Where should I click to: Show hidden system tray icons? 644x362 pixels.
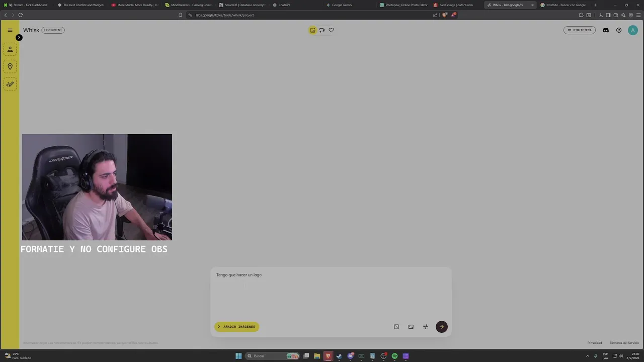coord(587,356)
